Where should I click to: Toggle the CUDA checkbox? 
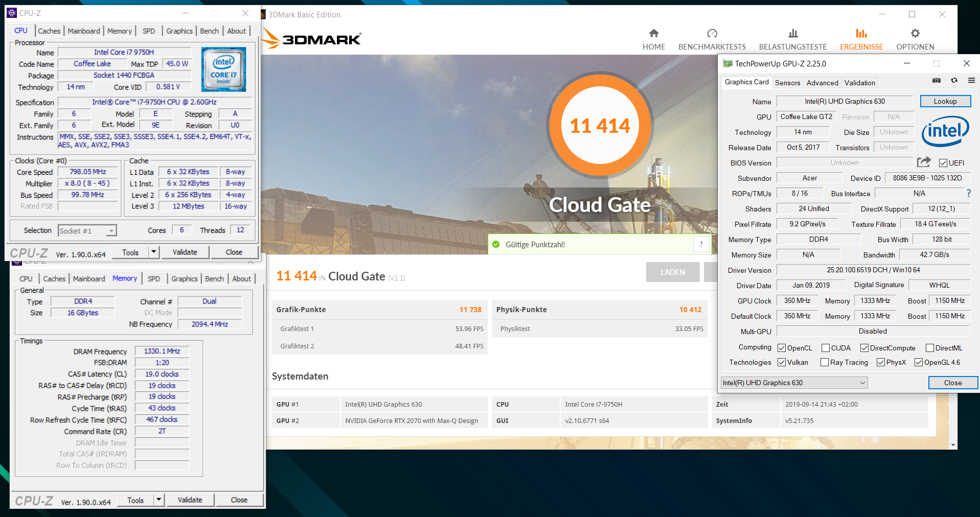(x=826, y=348)
